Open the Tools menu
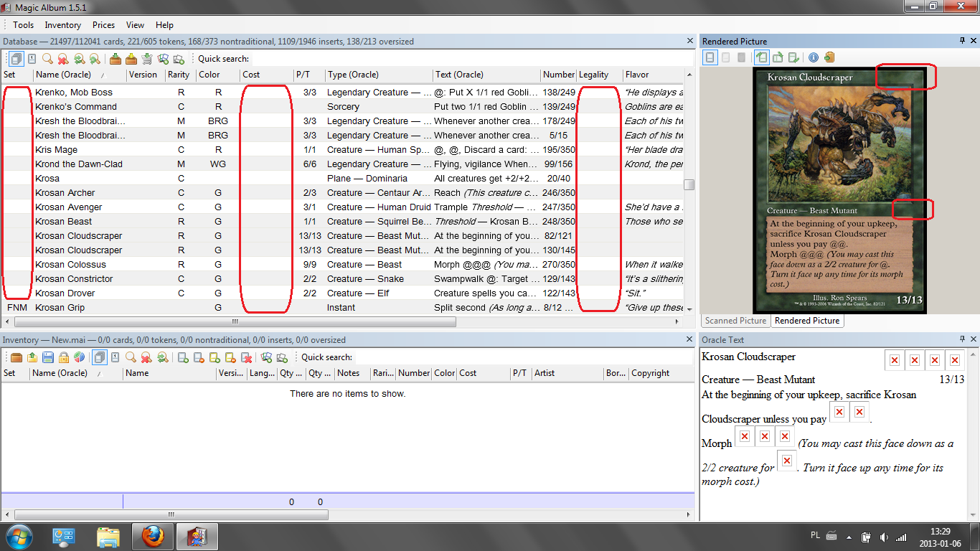The width and height of the screenshot is (980, 551). tap(23, 25)
